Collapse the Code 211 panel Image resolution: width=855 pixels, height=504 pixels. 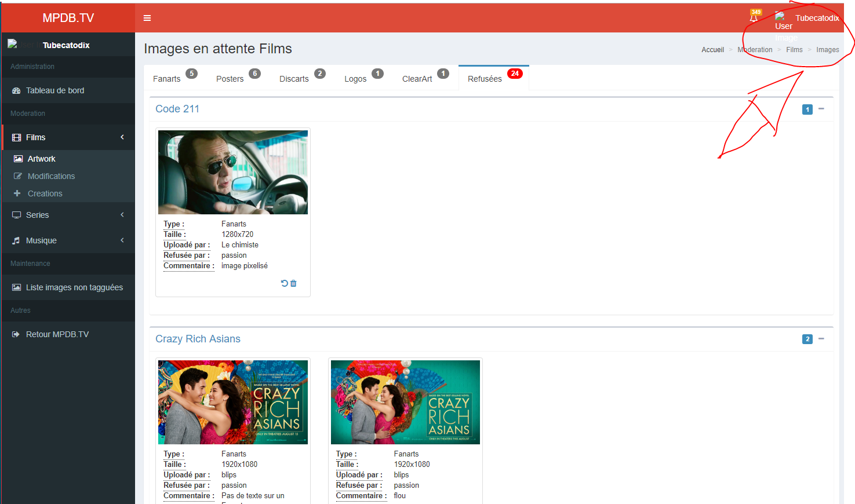pyautogui.click(x=821, y=109)
